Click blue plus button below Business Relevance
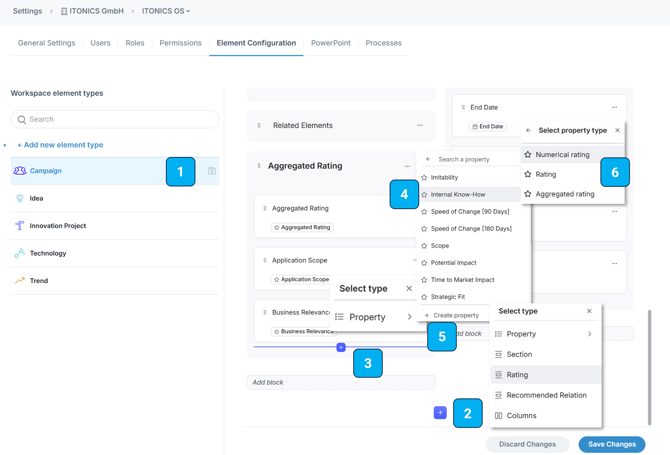This screenshot has width=670, height=455. [x=341, y=348]
